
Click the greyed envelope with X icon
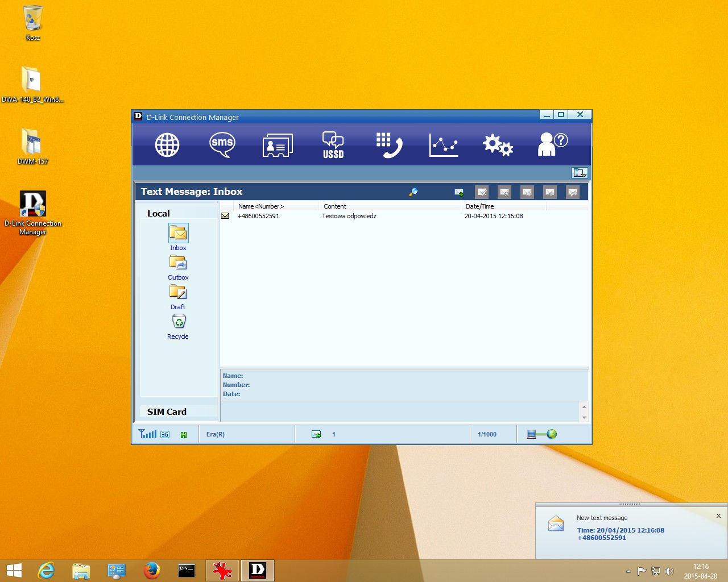[504, 193]
